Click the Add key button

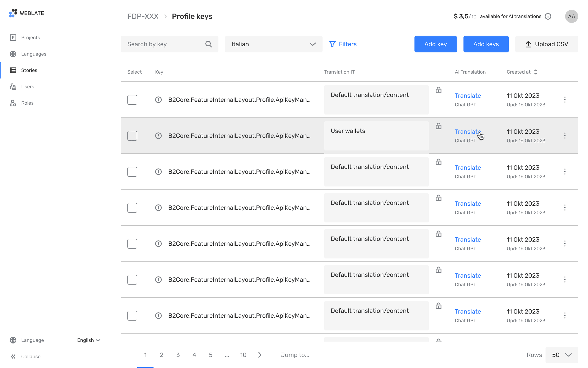(435, 44)
